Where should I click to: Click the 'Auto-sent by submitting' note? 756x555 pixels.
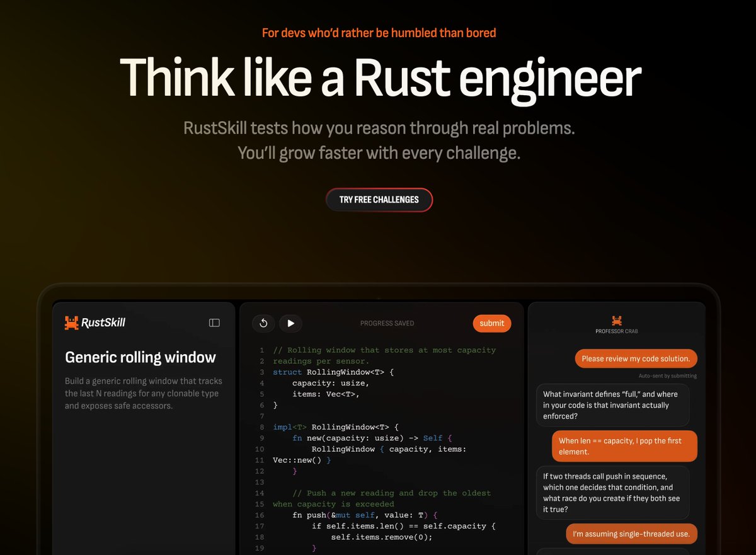[668, 376]
